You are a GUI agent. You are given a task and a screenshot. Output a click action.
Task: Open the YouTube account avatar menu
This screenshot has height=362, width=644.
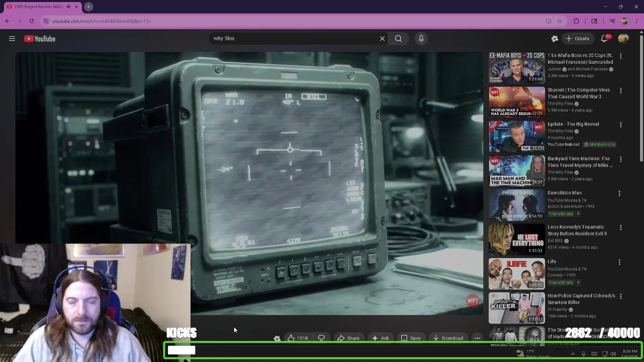623,39
